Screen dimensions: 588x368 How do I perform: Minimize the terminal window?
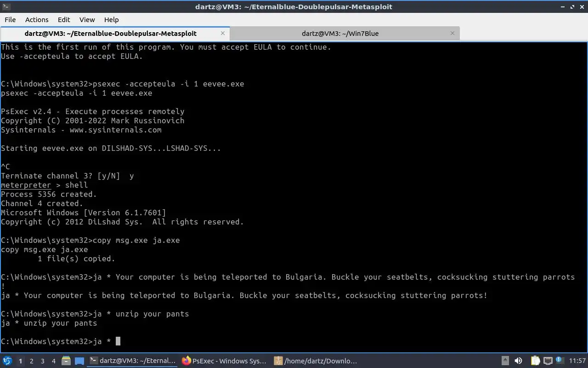(x=563, y=6)
